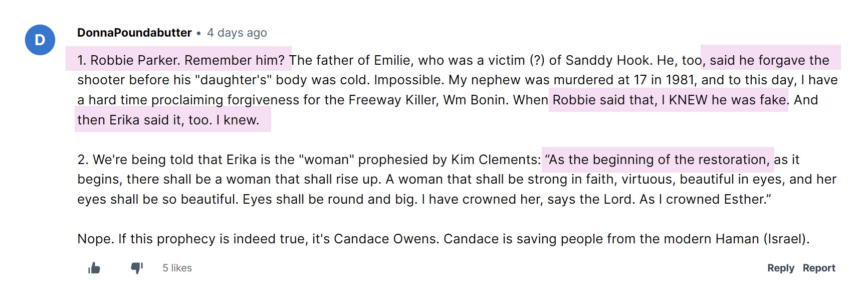The width and height of the screenshot is (868, 295).
Task: Reply to DonnaPoundabutter's comment
Action: pos(781,268)
